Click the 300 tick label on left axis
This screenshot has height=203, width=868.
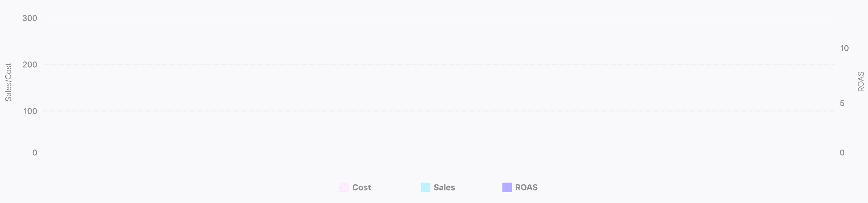(30, 18)
